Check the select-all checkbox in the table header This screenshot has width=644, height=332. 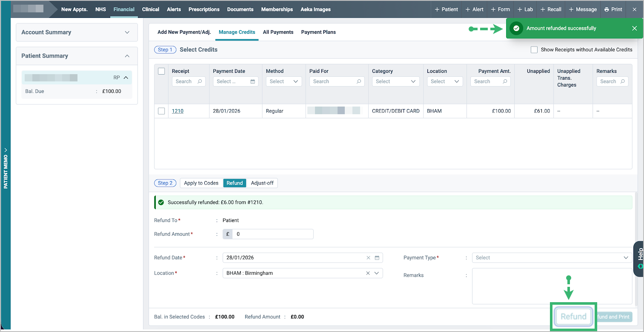[161, 71]
